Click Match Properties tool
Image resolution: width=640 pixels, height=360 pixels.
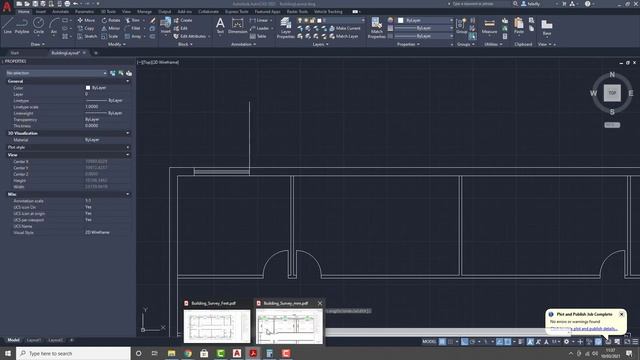[x=376, y=28]
